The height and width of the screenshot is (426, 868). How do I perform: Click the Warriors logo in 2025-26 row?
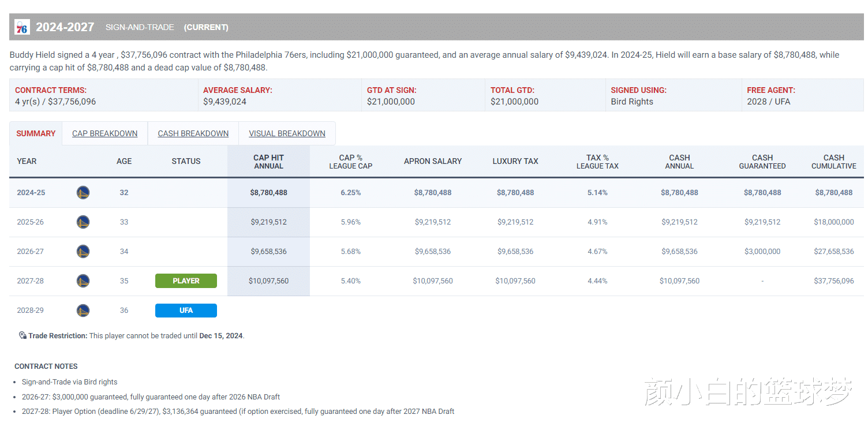tap(83, 222)
